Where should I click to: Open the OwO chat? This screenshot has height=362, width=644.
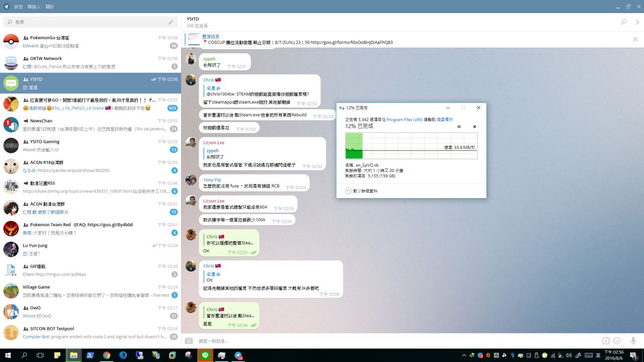[91, 312]
